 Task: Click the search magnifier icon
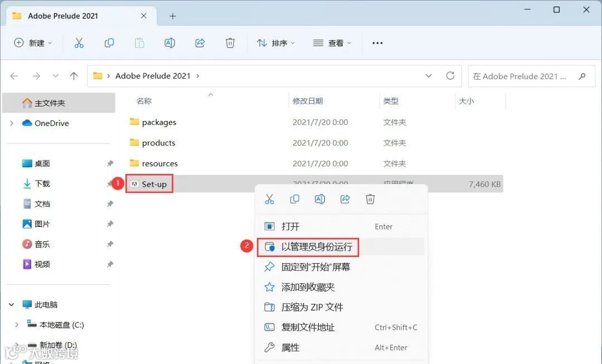[x=582, y=76]
